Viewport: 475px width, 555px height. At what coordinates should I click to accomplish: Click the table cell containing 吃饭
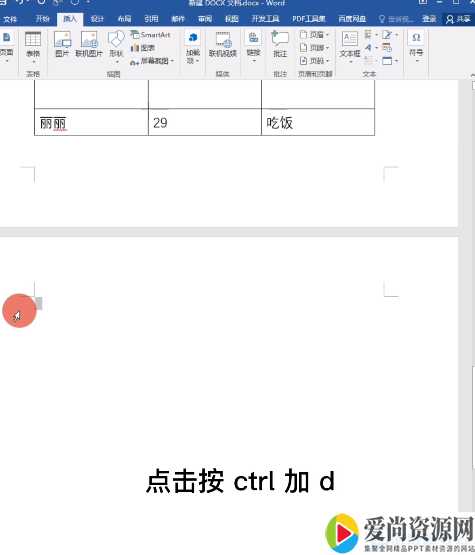pos(318,122)
